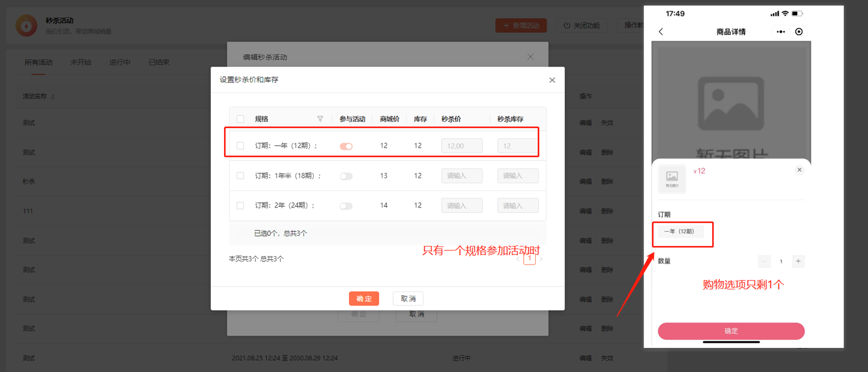Enable the 参与活动 switch for 1年半（18期）
868x372 pixels.
click(x=346, y=176)
